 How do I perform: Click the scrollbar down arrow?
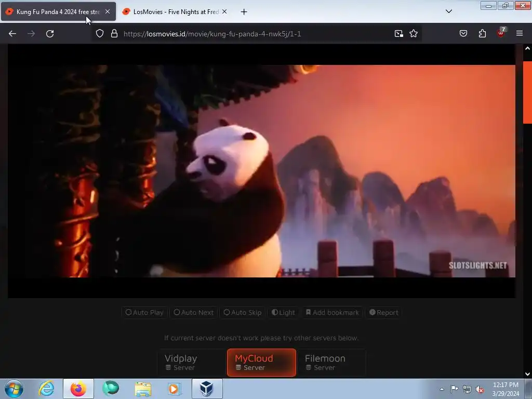[527, 374]
